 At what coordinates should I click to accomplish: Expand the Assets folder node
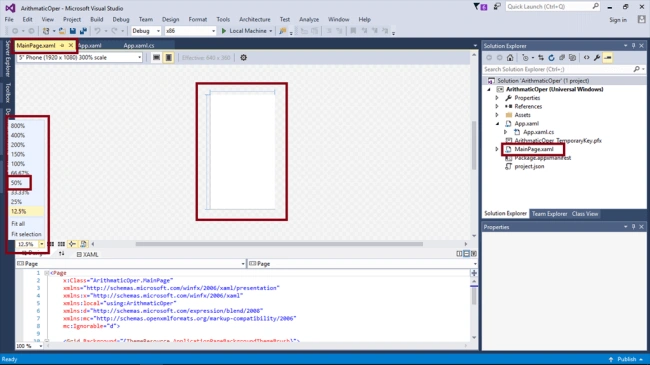[497, 115]
